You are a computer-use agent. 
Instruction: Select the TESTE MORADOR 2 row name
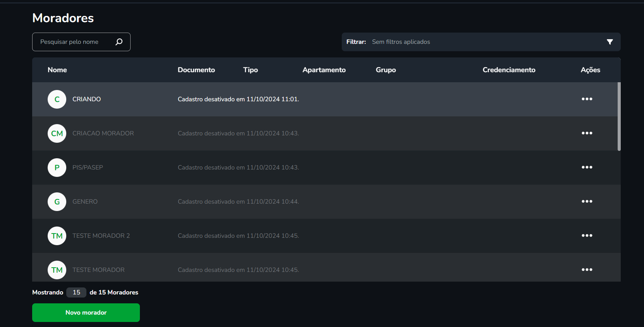click(101, 236)
